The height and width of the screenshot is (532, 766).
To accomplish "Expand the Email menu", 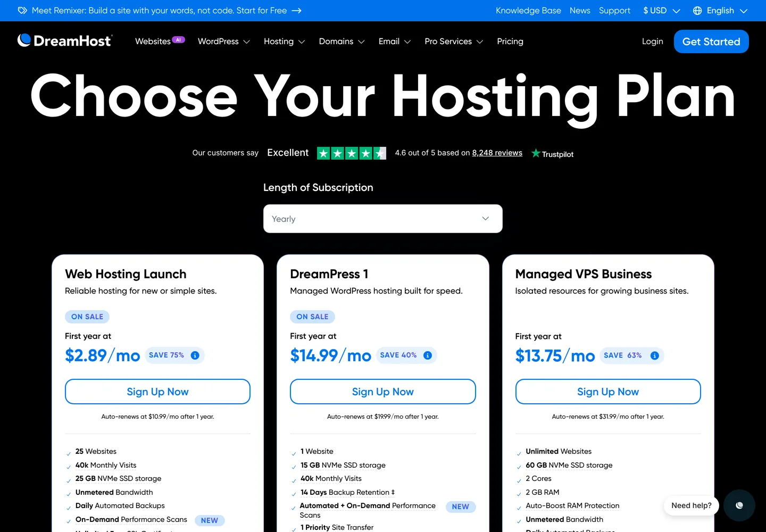I will (x=395, y=41).
